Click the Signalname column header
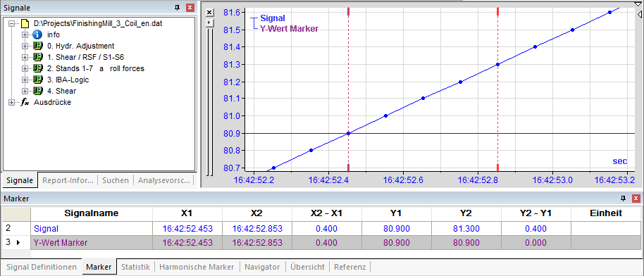Image resolution: width=644 pixels, height=276 pixels. (91, 213)
